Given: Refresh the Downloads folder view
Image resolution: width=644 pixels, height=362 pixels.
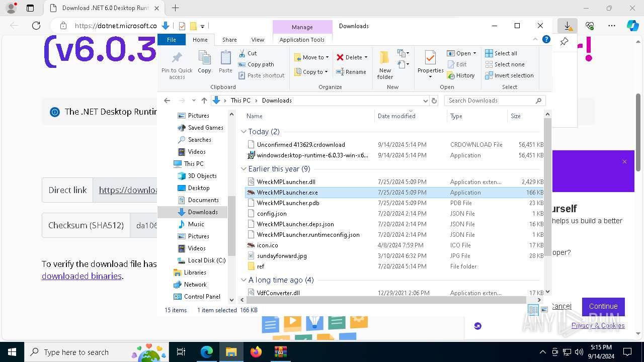Looking at the screenshot, I should coord(434,101).
